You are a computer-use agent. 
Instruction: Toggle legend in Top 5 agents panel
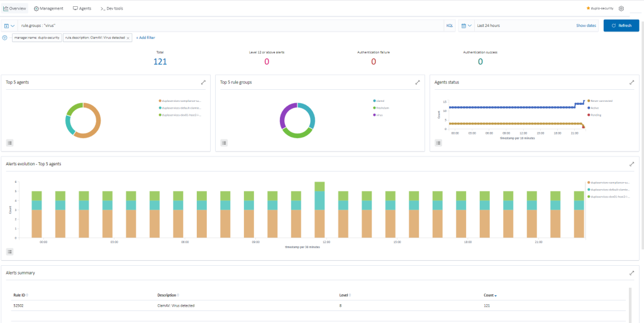[x=10, y=143]
